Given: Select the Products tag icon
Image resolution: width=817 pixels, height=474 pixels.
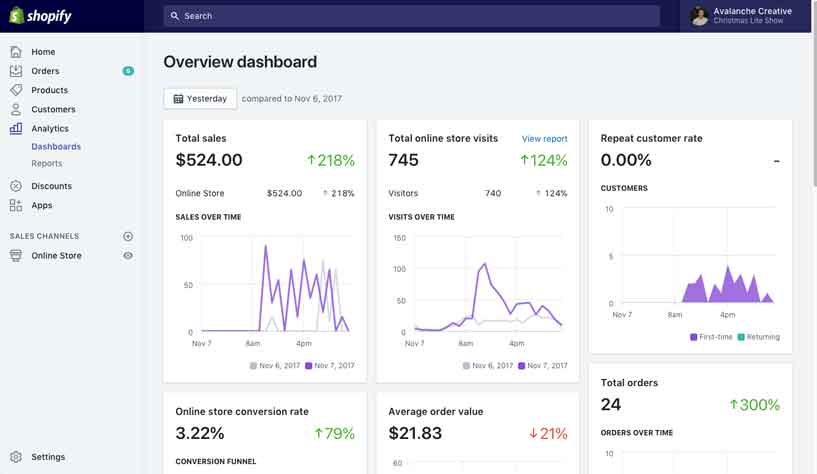Looking at the screenshot, I should [x=16, y=90].
